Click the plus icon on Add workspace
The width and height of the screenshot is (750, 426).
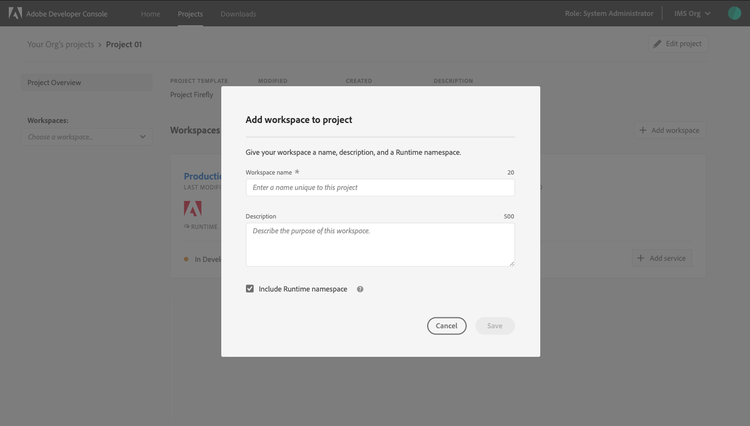643,130
